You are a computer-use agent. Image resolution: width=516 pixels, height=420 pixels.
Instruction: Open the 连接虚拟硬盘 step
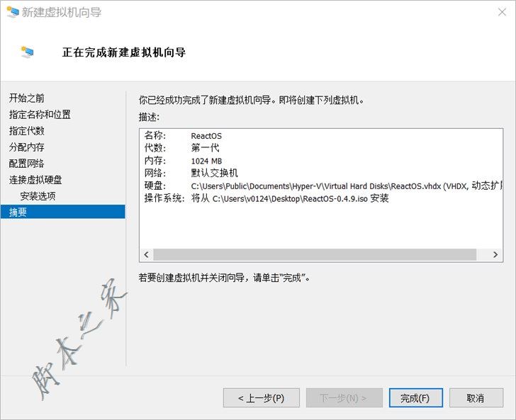tap(35, 180)
